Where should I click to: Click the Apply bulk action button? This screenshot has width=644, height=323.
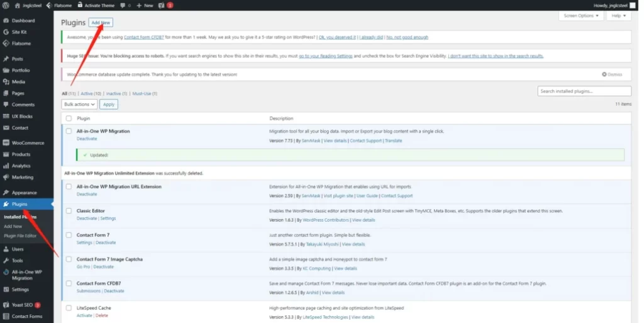(x=109, y=105)
